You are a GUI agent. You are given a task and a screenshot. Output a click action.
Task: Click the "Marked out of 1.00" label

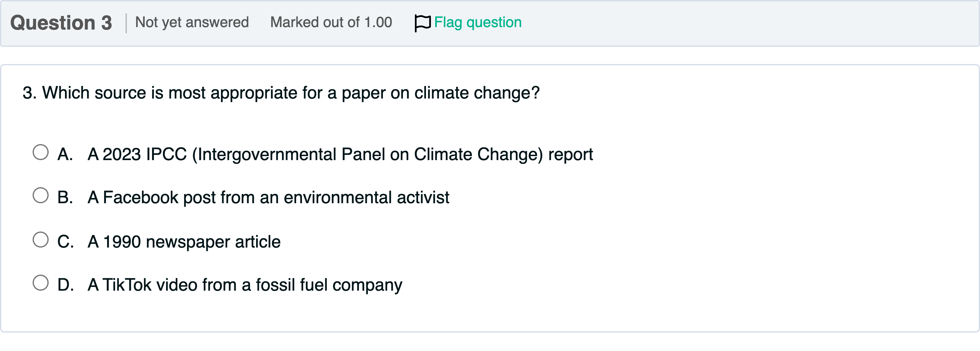coord(331,22)
